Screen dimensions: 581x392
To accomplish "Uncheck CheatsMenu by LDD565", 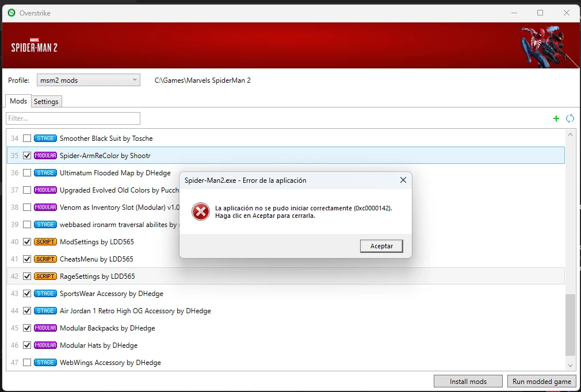I will pos(26,259).
